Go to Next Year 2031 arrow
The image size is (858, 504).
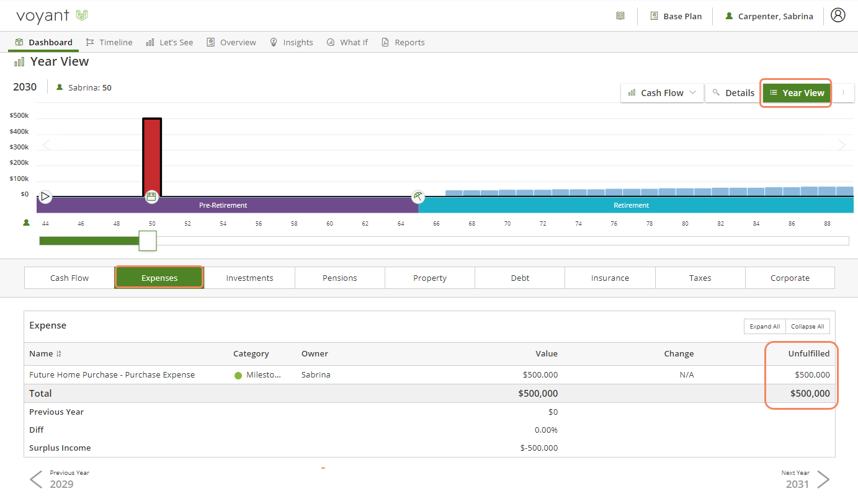pyautogui.click(x=823, y=479)
